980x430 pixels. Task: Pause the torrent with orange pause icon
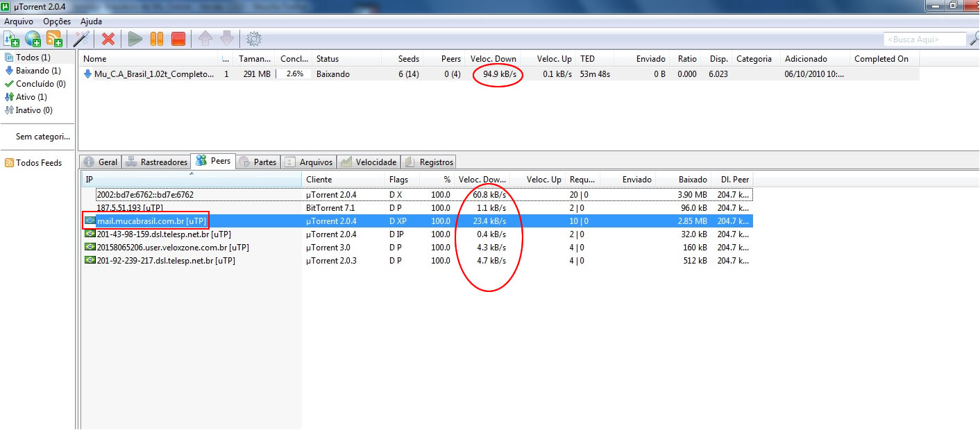click(157, 39)
